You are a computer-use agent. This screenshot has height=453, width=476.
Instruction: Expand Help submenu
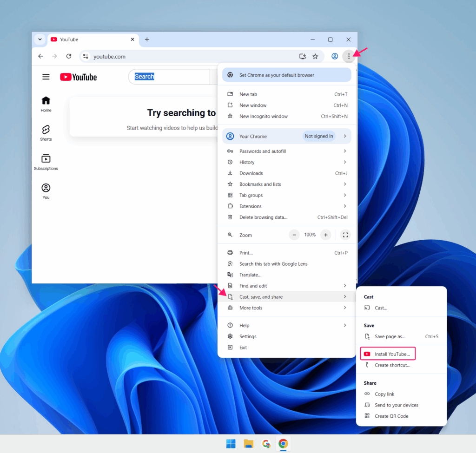[286, 325]
